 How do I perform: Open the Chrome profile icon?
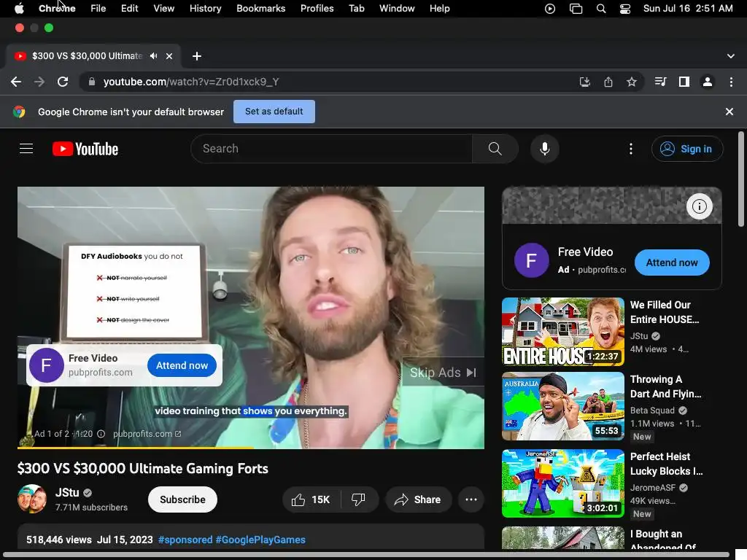(708, 82)
